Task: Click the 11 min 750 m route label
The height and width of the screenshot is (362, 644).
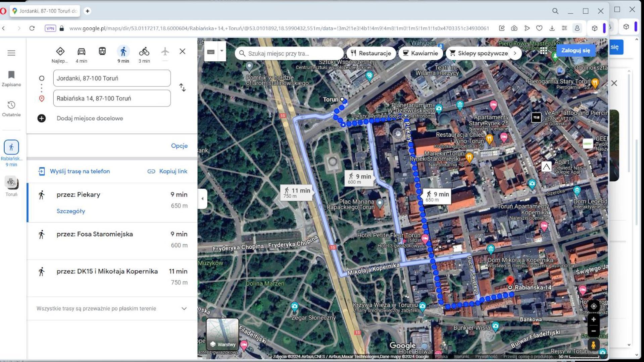Action: coord(297,192)
